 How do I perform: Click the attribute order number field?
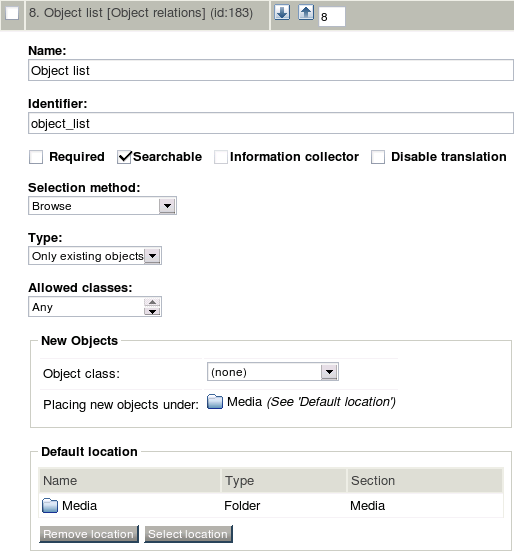(332, 17)
